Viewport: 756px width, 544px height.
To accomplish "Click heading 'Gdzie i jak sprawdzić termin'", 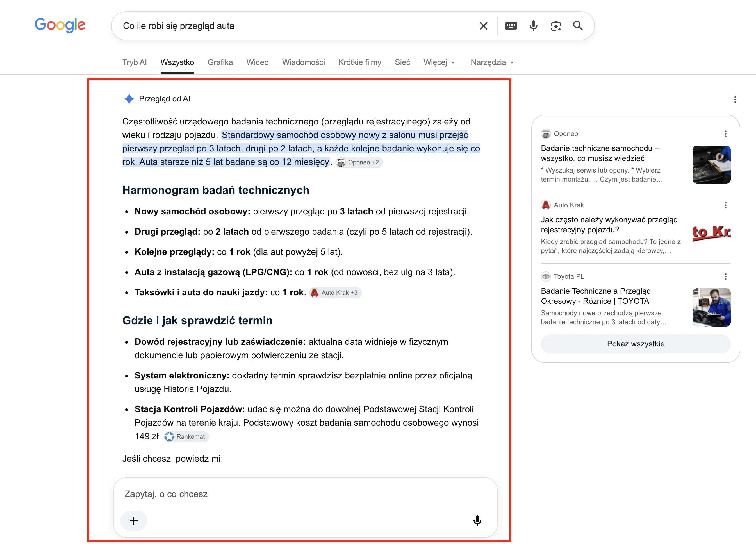I will 197,321.
